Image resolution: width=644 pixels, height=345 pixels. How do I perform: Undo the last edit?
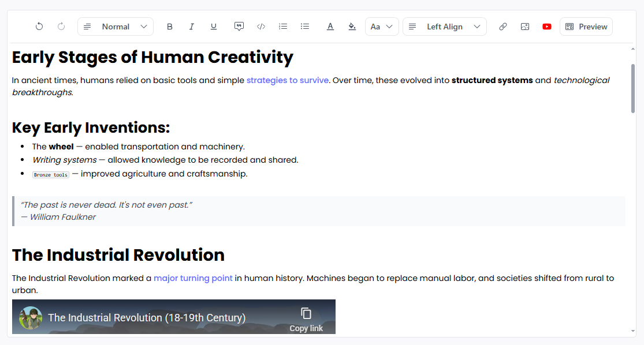[39, 26]
